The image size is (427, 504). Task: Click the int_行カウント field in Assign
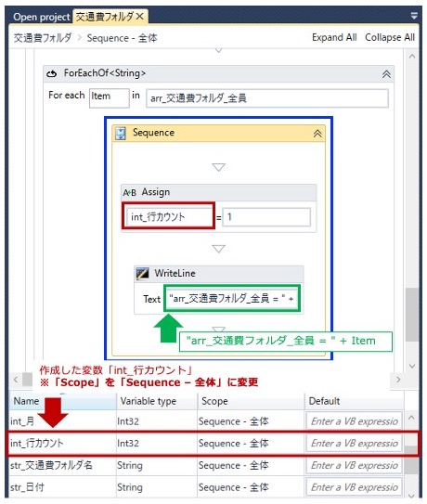(x=169, y=217)
